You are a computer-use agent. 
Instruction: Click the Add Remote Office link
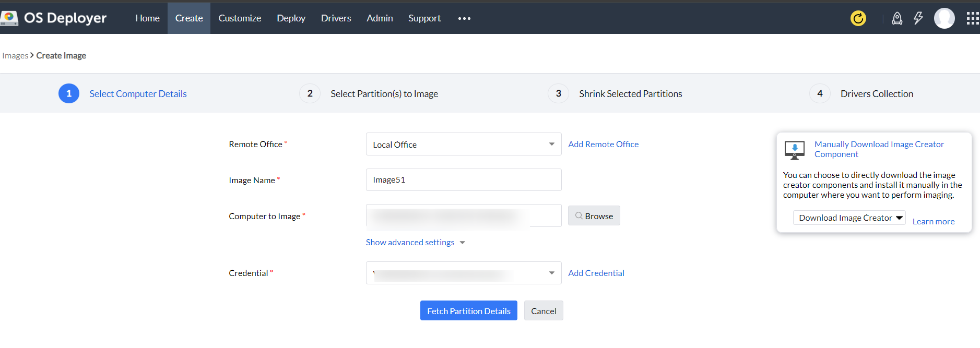603,145
